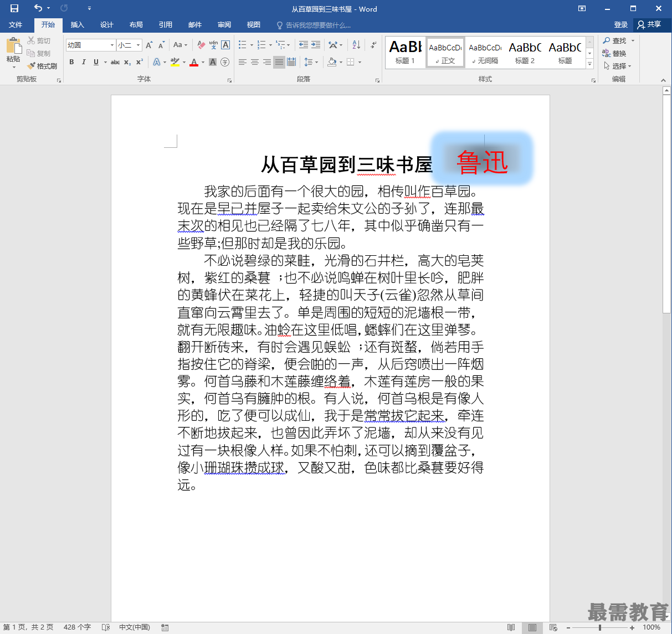Open the spell-check proofing status icon

coord(106,627)
